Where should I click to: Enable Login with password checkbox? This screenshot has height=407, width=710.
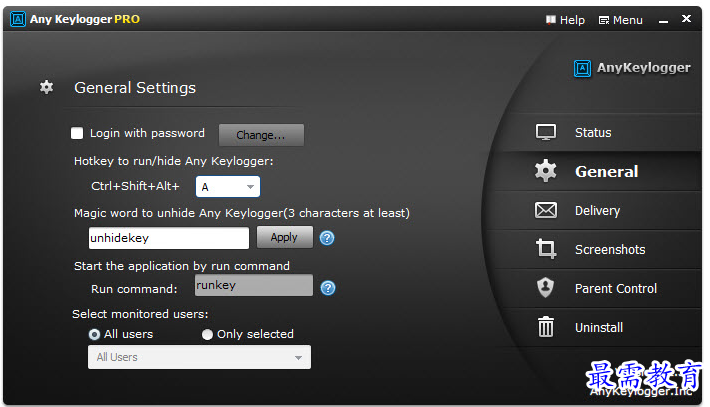pos(77,133)
